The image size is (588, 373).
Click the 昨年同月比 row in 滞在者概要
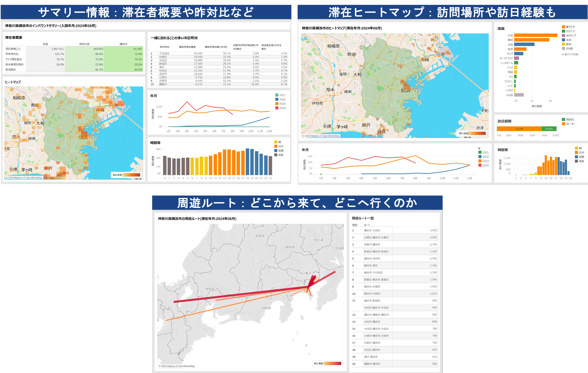[73, 54]
